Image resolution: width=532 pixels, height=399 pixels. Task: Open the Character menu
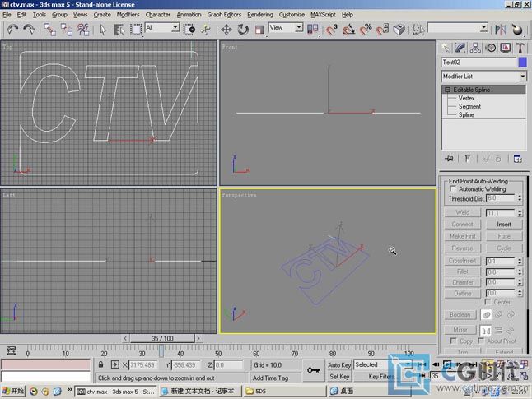pyautogui.click(x=158, y=15)
